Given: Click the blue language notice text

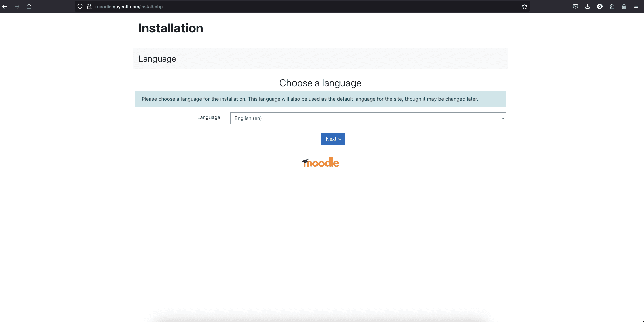Looking at the screenshot, I should [x=310, y=99].
